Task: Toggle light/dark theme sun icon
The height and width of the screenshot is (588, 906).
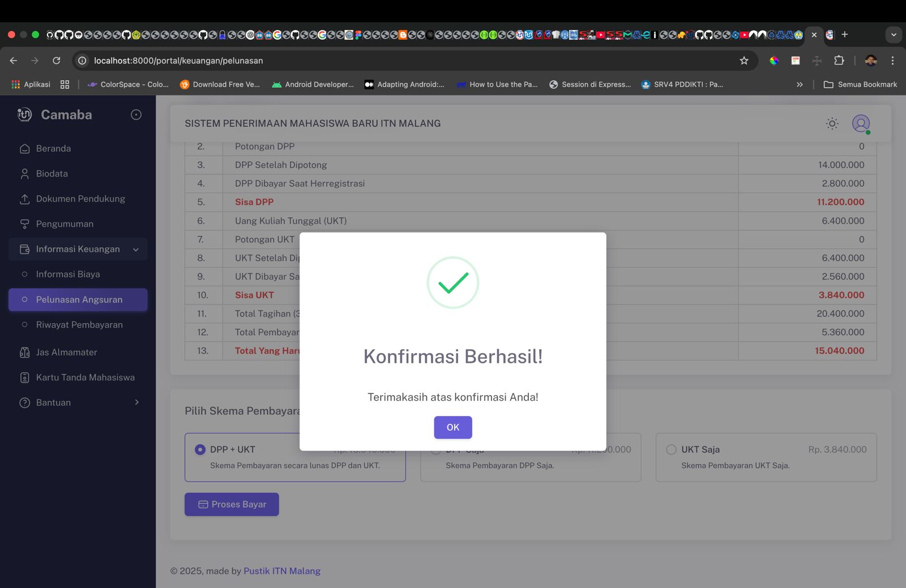Action: click(832, 123)
